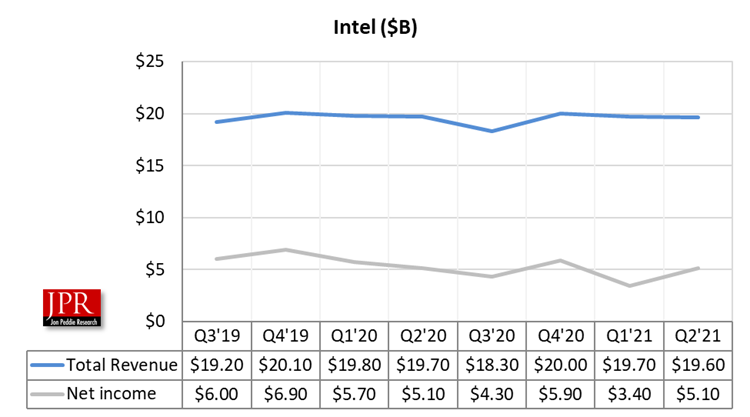Select the Q4'19 column header
Image resolution: width=750 pixels, height=417 pixels.
point(286,336)
